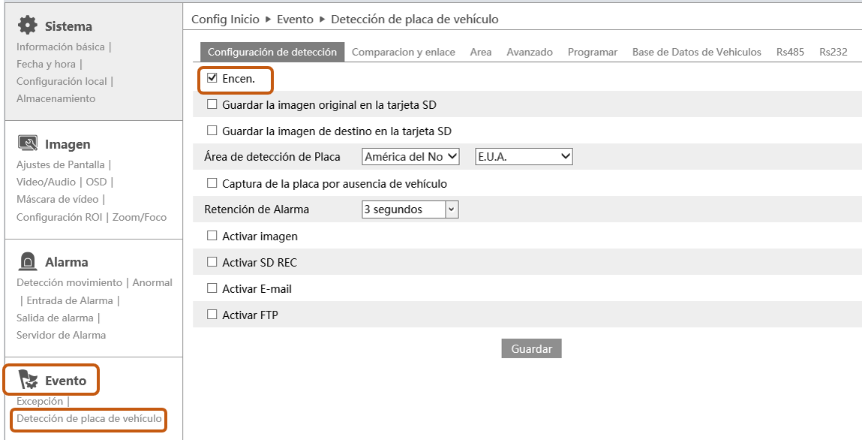Enable saving original image to SD card
868x440 pixels.
(x=212, y=104)
